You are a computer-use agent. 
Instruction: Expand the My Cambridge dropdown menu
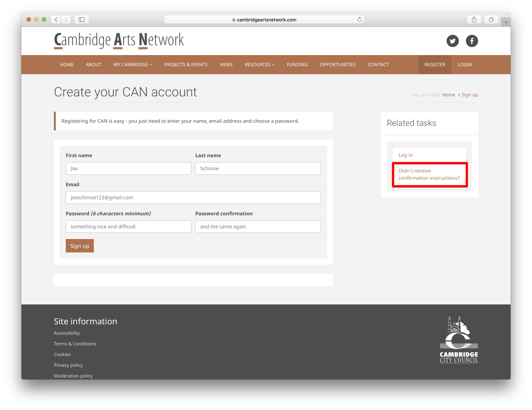[133, 65]
